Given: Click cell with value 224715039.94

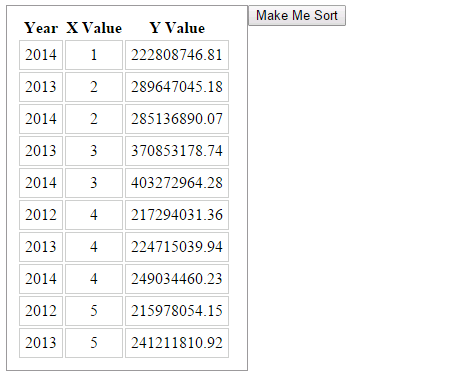Looking at the screenshot, I should tap(177, 247).
